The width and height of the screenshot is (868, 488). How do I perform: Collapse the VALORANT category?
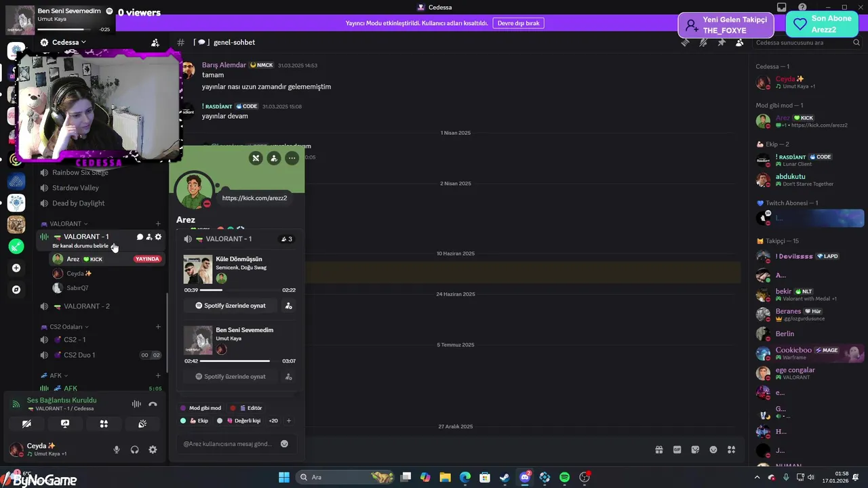(64, 224)
